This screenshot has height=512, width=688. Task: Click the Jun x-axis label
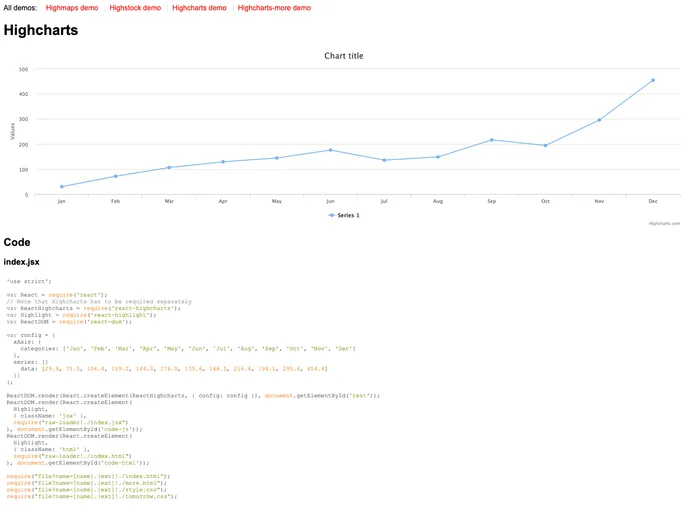pyautogui.click(x=330, y=201)
